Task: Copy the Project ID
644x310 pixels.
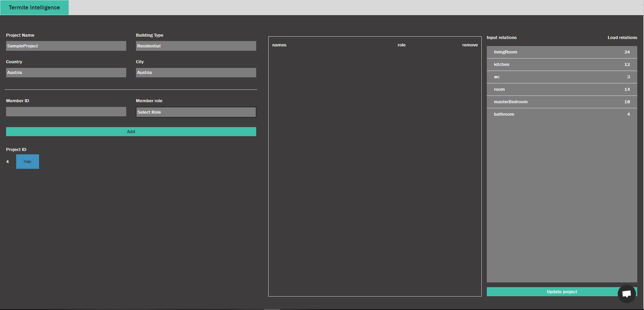Action: pos(28,161)
